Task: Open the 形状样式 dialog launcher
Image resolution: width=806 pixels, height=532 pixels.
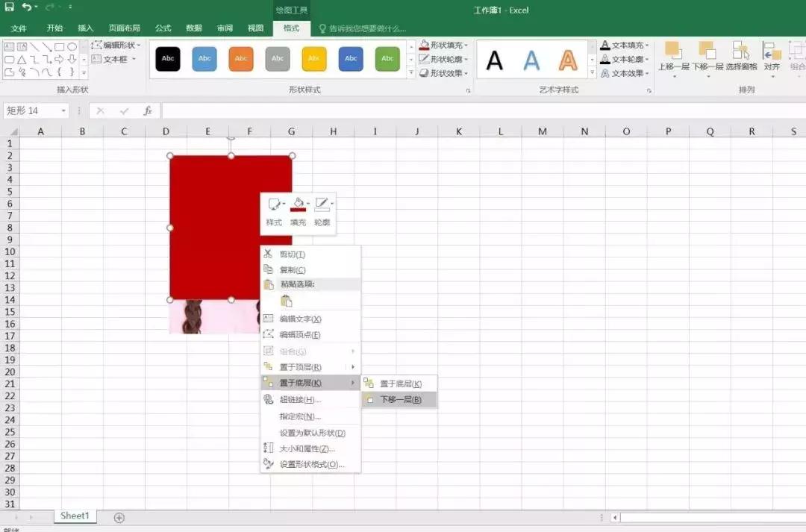Action: pyautogui.click(x=468, y=90)
